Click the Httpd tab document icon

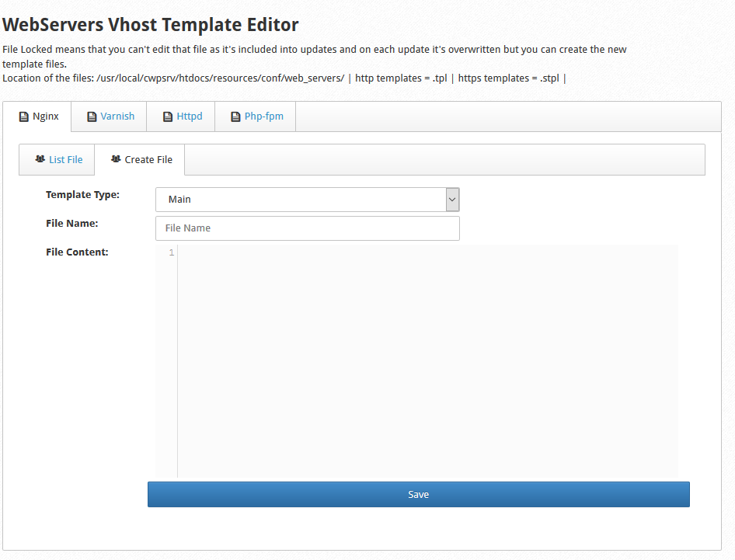pyautogui.click(x=168, y=117)
